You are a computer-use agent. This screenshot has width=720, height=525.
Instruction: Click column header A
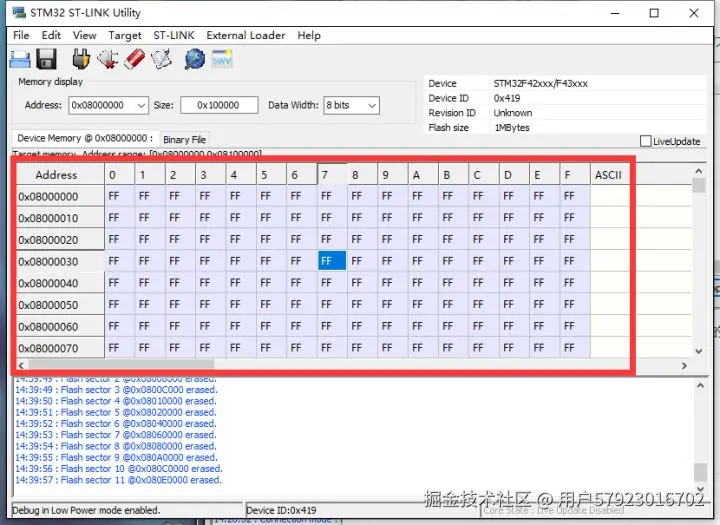point(423,175)
